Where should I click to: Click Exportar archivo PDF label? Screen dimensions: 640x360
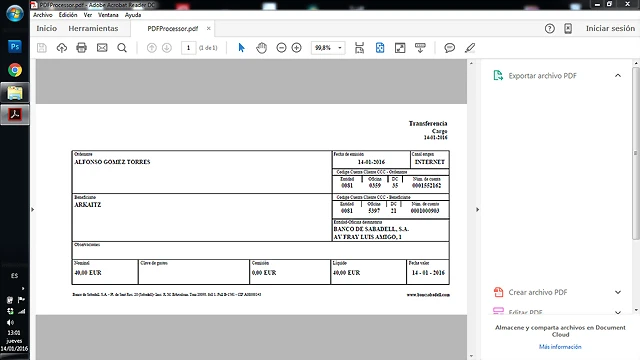[x=542, y=76]
